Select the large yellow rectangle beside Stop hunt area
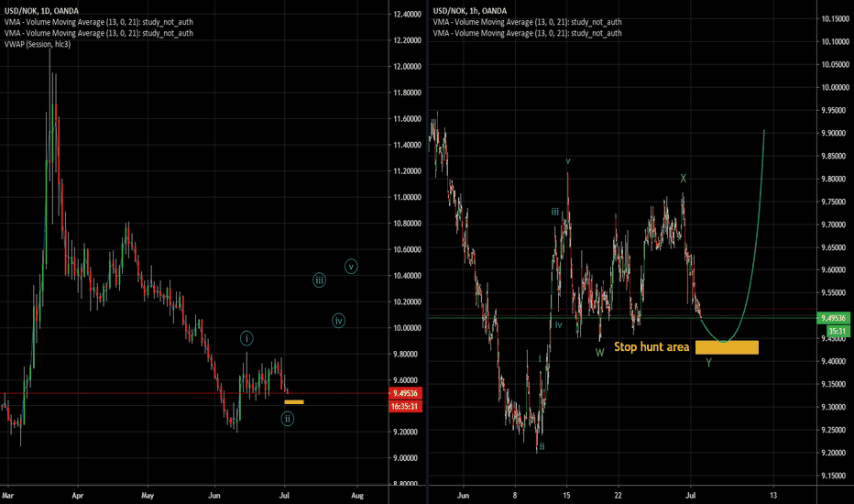 click(728, 347)
